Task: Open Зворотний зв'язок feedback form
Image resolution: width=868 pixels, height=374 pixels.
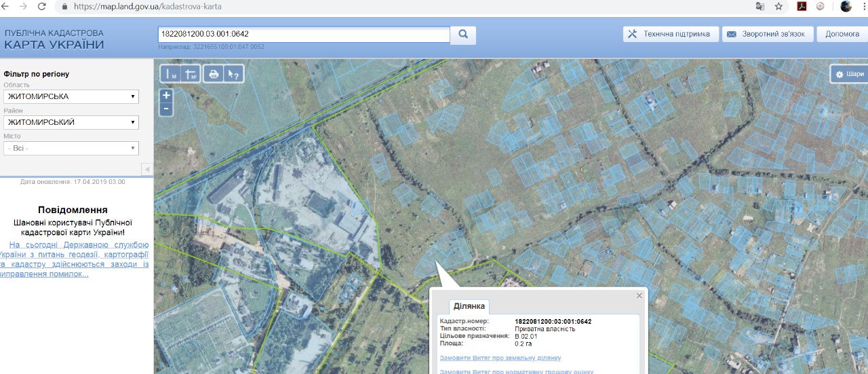Action: point(768,34)
